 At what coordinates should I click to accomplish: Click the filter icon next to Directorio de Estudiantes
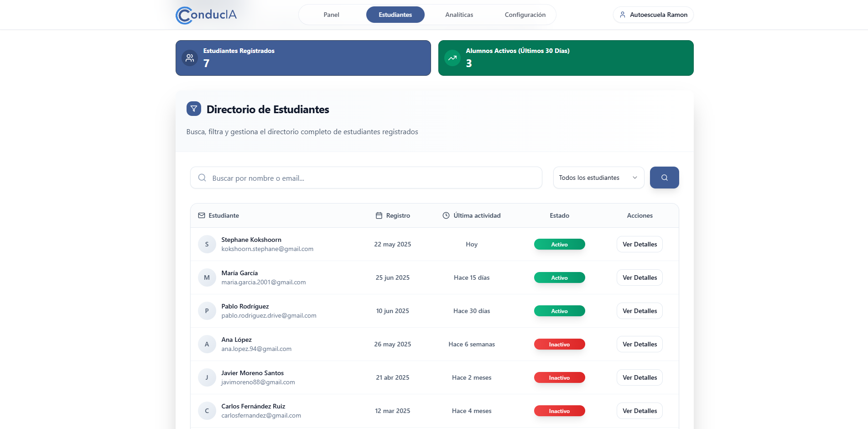coord(193,109)
